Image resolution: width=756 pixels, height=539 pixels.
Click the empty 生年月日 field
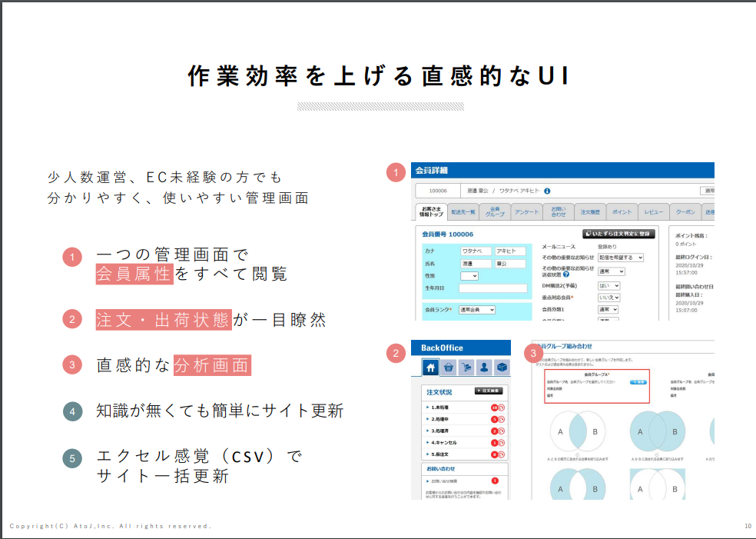tap(493, 288)
